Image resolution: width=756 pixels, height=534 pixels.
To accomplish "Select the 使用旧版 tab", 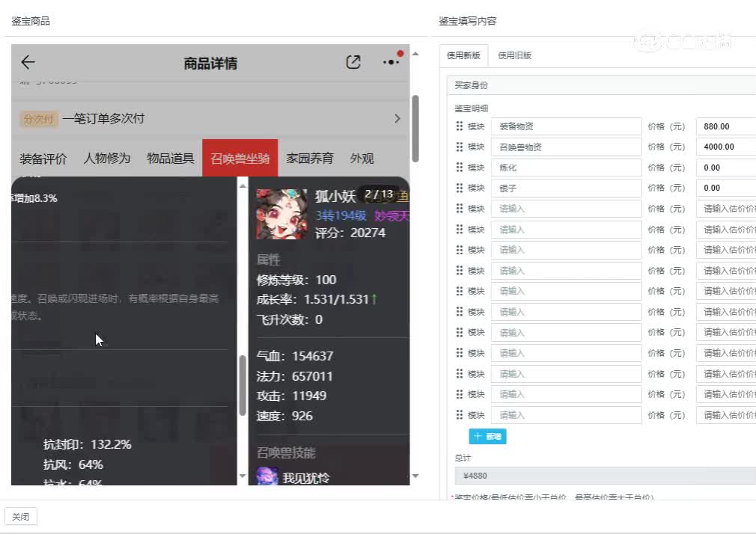I will coord(515,55).
